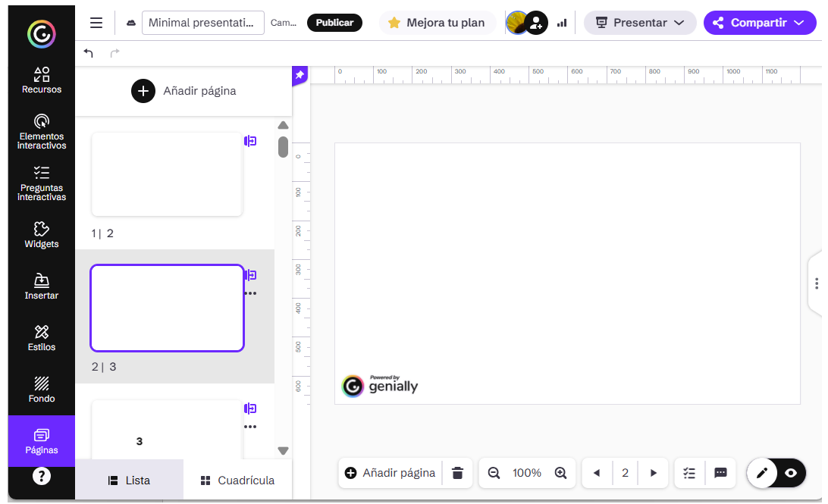Expand the Presentar dropdown

click(639, 23)
